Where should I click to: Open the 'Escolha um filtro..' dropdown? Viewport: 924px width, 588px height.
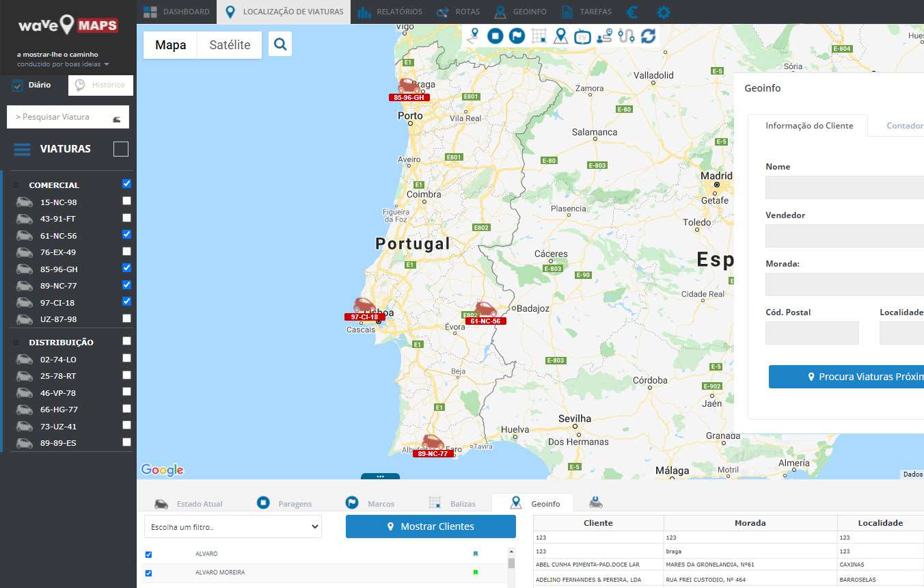[x=232, y=526]
